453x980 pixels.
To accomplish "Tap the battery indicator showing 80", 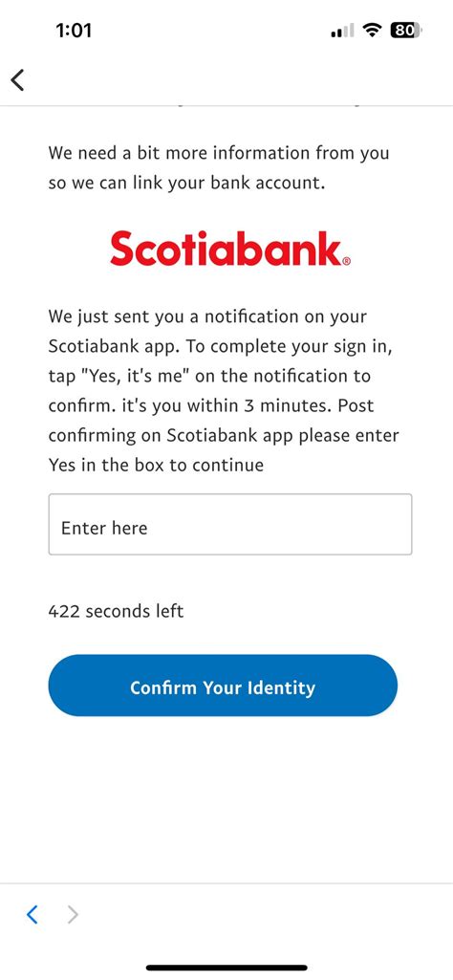I will (x=405, y=30).
